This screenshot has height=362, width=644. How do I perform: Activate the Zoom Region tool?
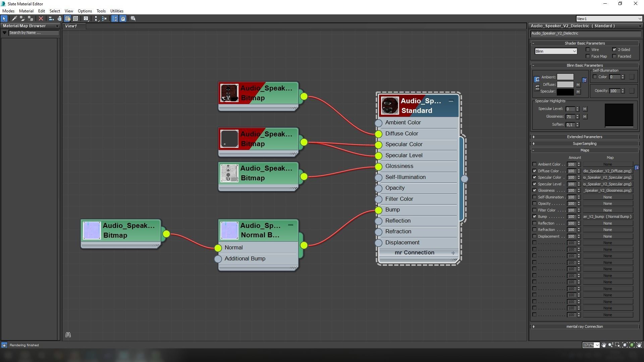618,345
